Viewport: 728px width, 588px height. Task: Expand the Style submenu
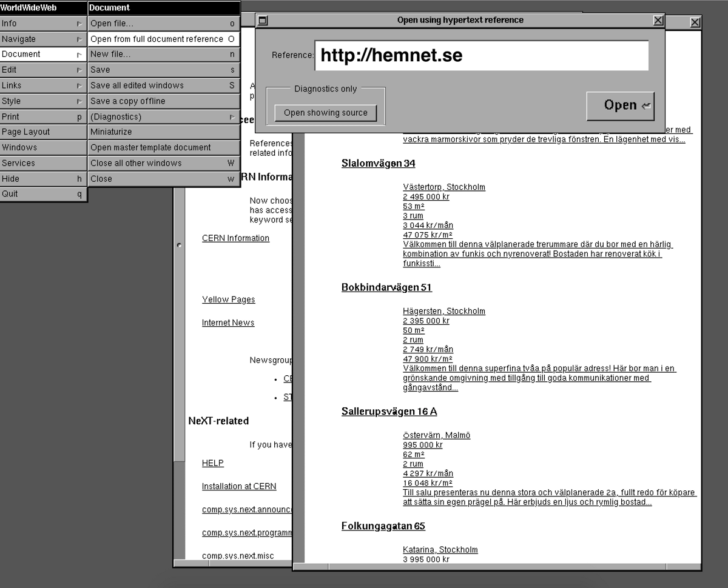44,101
